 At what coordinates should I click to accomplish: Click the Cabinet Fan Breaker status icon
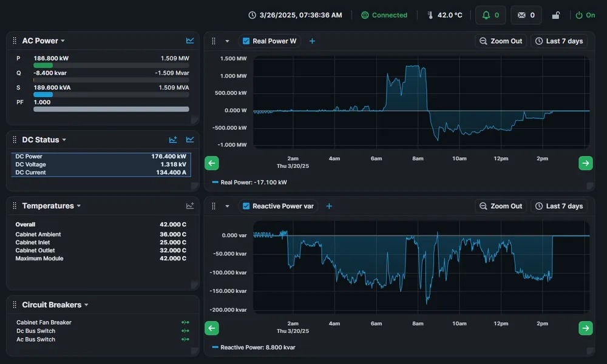(x=185, y=322)
